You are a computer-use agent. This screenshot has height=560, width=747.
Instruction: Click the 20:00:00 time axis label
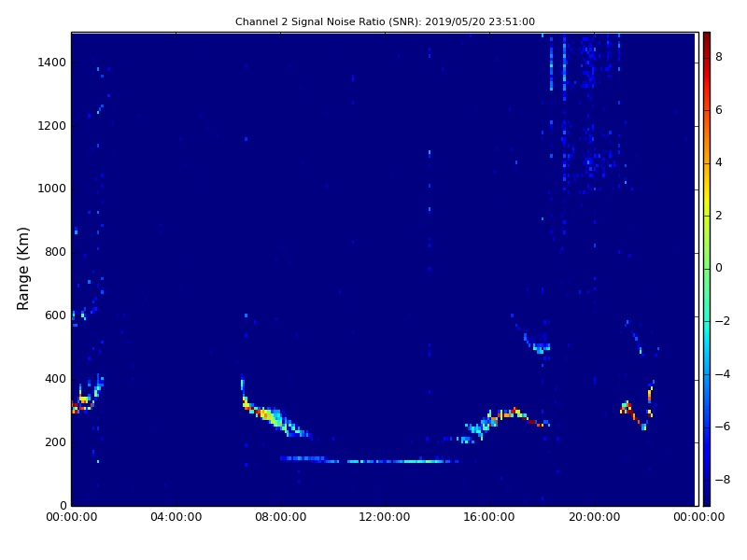594,517
